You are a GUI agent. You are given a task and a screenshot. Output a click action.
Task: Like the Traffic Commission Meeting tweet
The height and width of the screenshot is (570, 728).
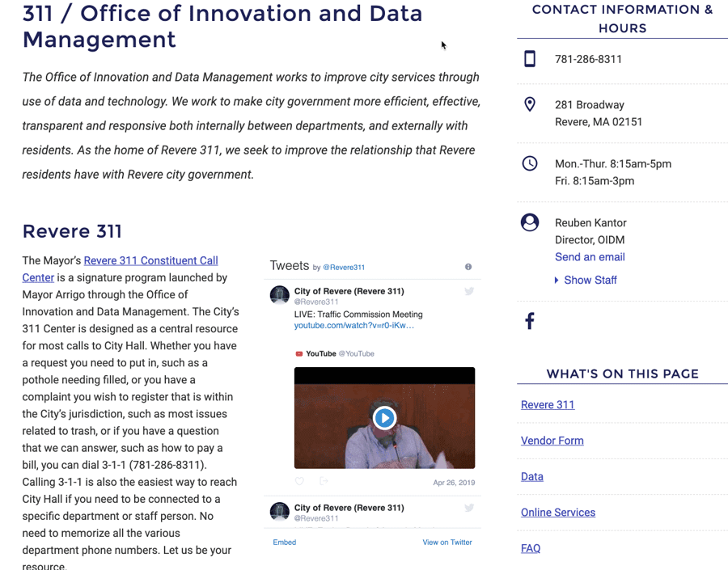tap(299, 482)
